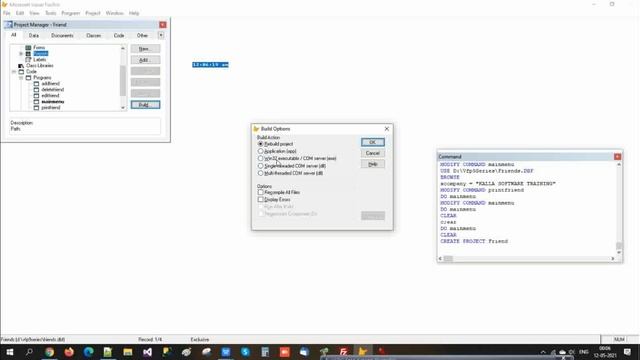Open Google Chrome from the taskbar

coord(49,352)
